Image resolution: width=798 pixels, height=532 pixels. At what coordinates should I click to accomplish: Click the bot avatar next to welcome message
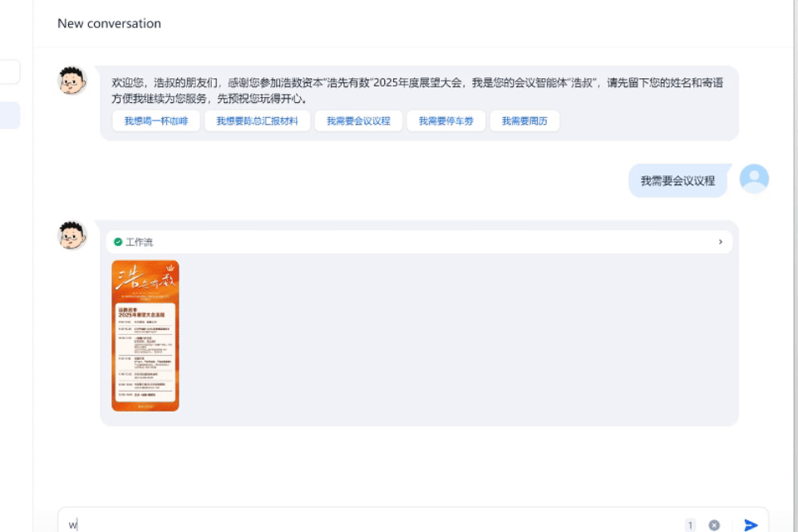(72, 81)
